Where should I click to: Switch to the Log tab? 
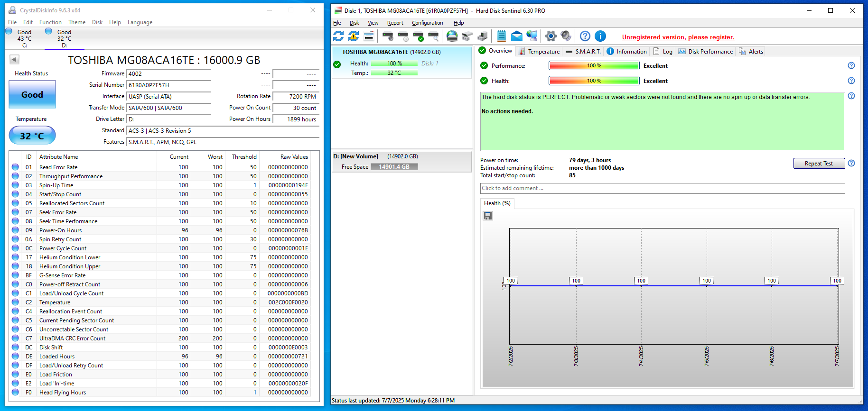(663, 51)
